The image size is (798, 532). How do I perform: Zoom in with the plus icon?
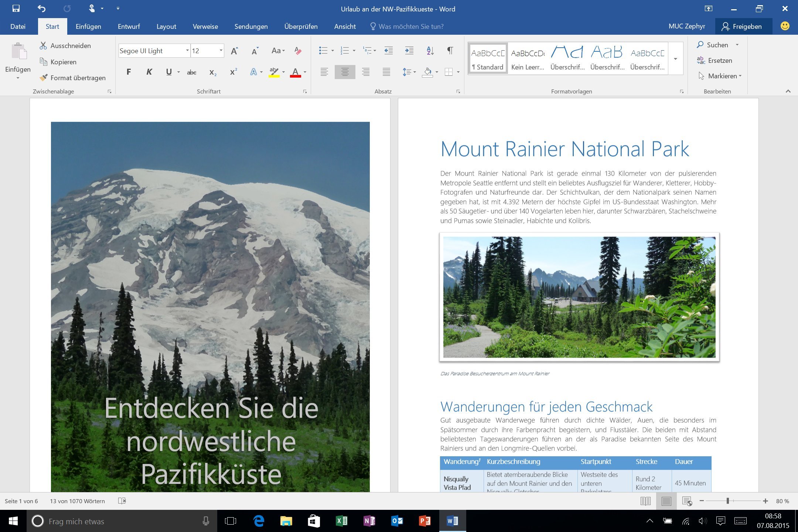click(765, 501)
